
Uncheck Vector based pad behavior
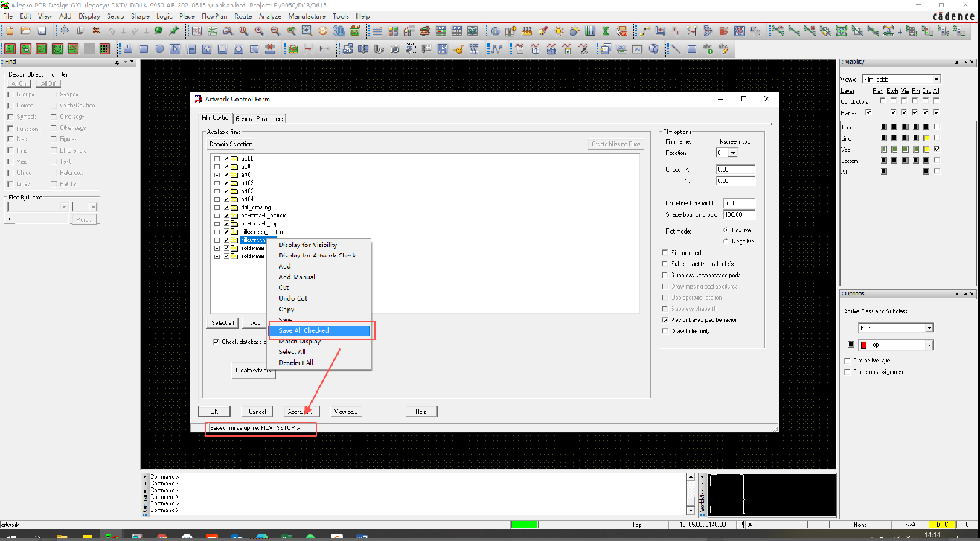[665, 320]
